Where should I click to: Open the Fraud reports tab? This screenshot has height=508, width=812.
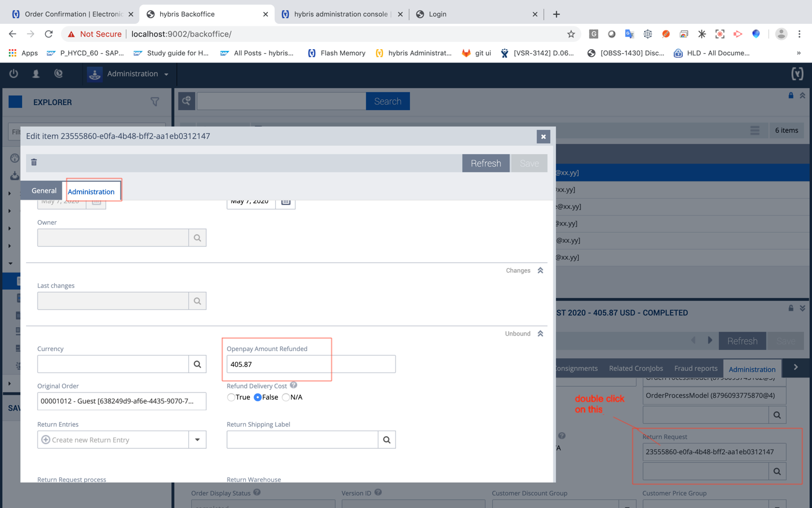(695, 369)
